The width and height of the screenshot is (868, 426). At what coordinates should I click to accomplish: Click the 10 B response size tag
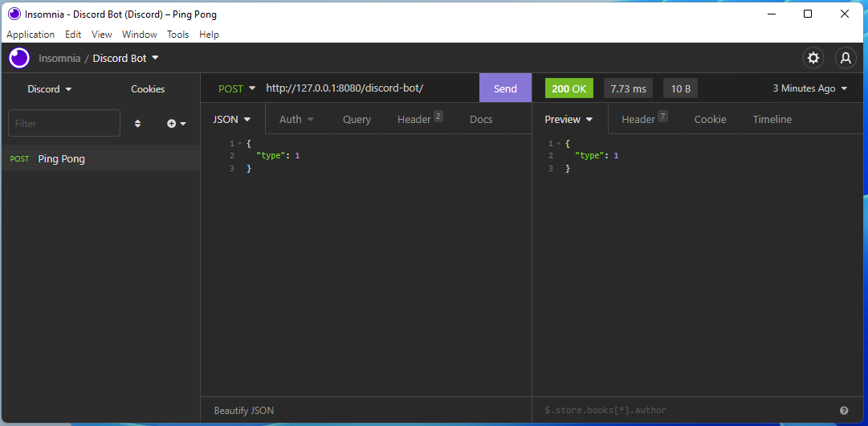(x=680, y=88)
